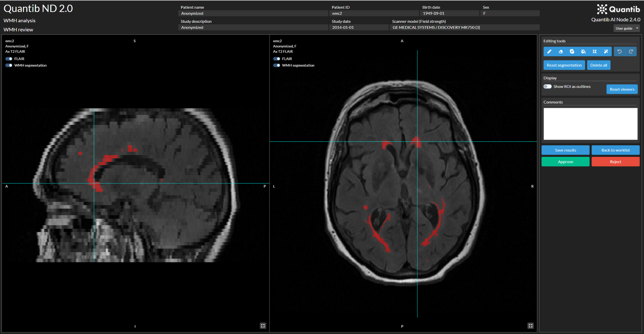Hide WMH segmentation in the axial viewer
This screenshot has height=334, width=644.
pyautogui.click(x=276, y=65)
